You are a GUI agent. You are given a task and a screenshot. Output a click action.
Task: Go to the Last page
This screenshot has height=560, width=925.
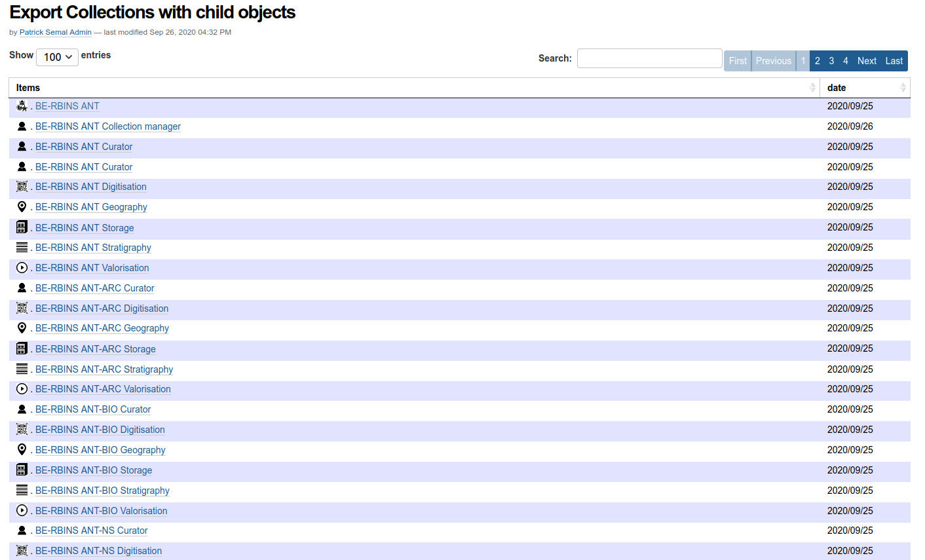894,61
